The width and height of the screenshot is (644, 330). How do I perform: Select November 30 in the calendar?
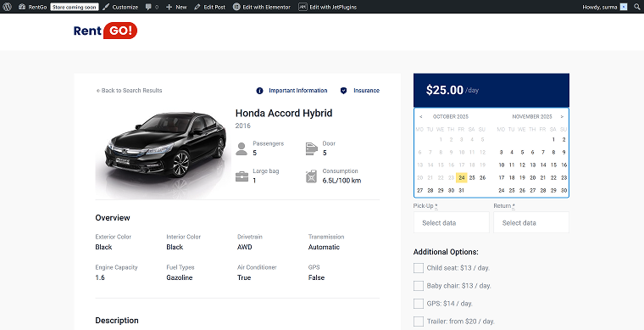tap(563, 190)
